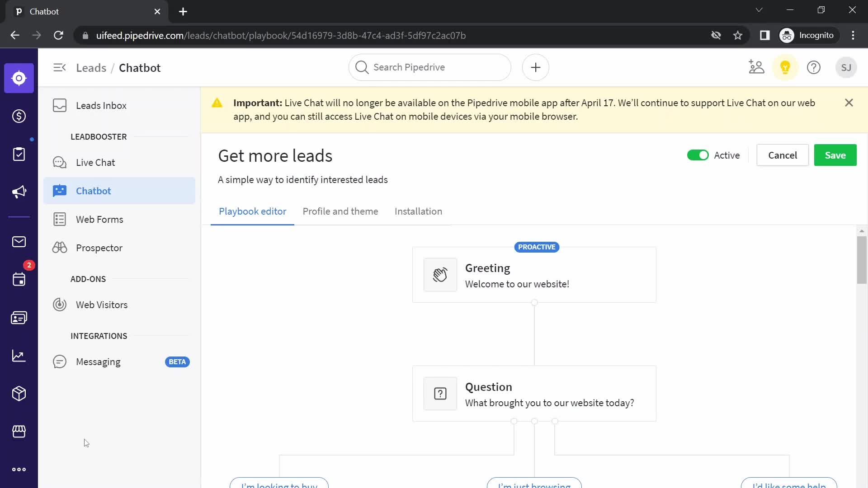Select the Greeting block card
Viewport: 868px width, 488px height.
534,275
